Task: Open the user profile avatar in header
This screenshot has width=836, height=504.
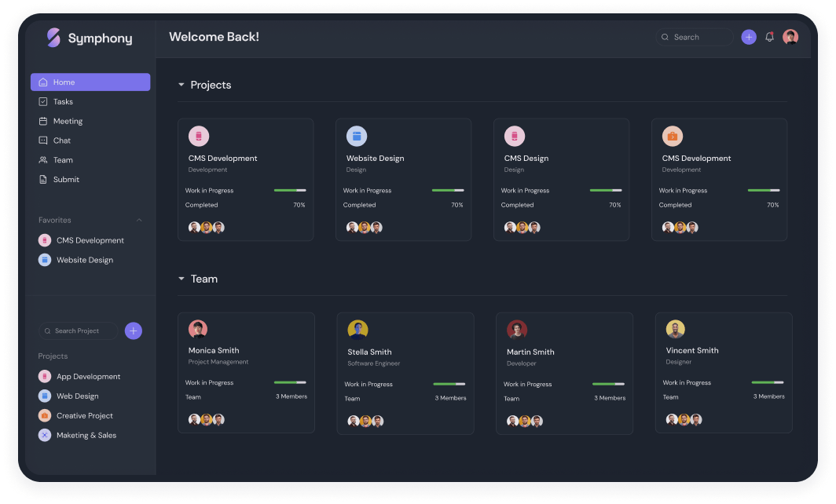Action: tap(790, 37)
